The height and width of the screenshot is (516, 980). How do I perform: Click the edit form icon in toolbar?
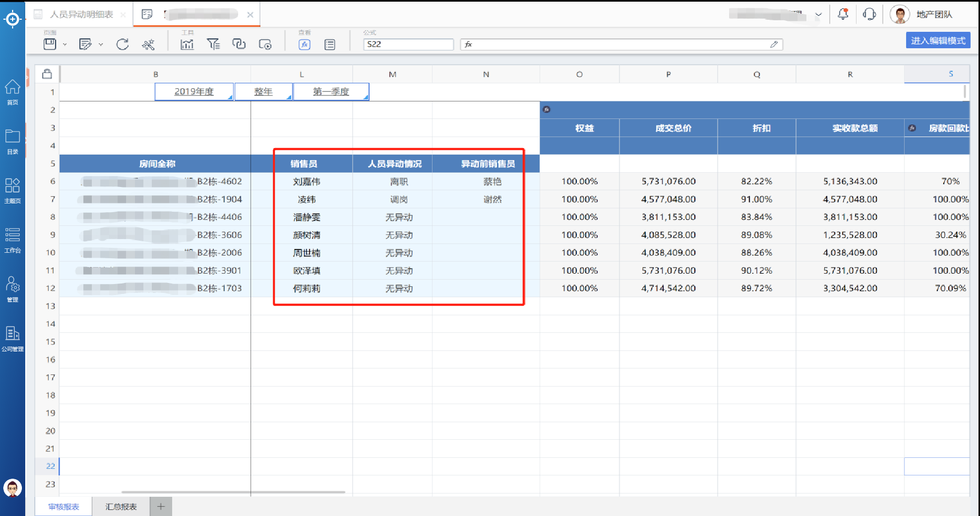[85, 44]
